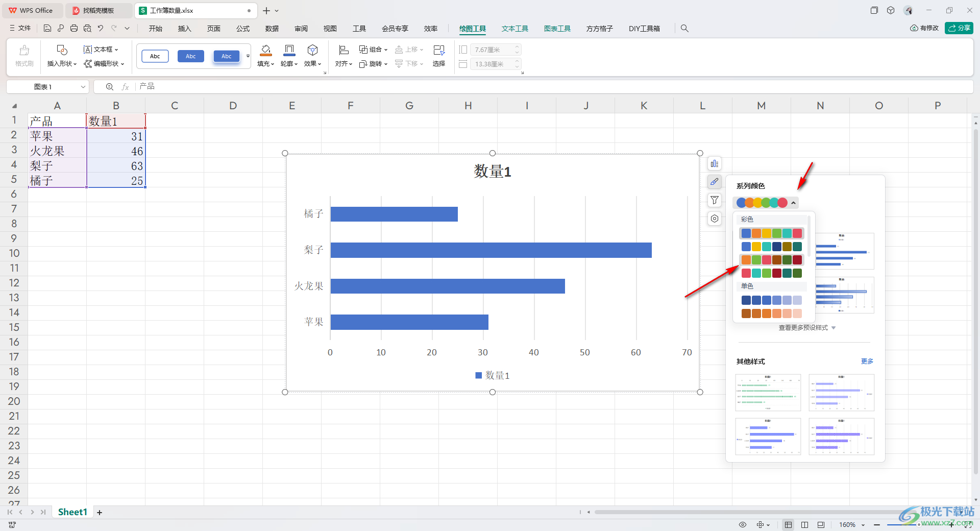Image resolution: width=980 pixels, height=531 pixels.
Task: Select the Sheet1 tab
Action: (72, 512)
